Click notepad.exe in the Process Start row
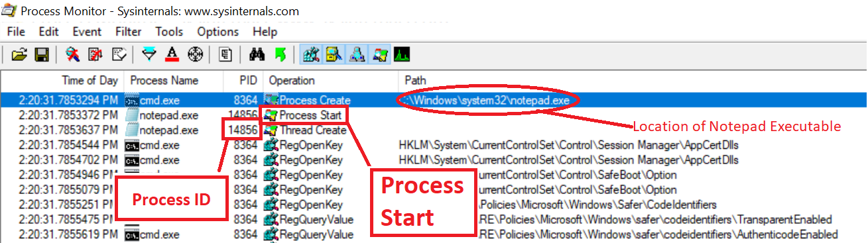The image size is (868, 243). pos(169,115)
